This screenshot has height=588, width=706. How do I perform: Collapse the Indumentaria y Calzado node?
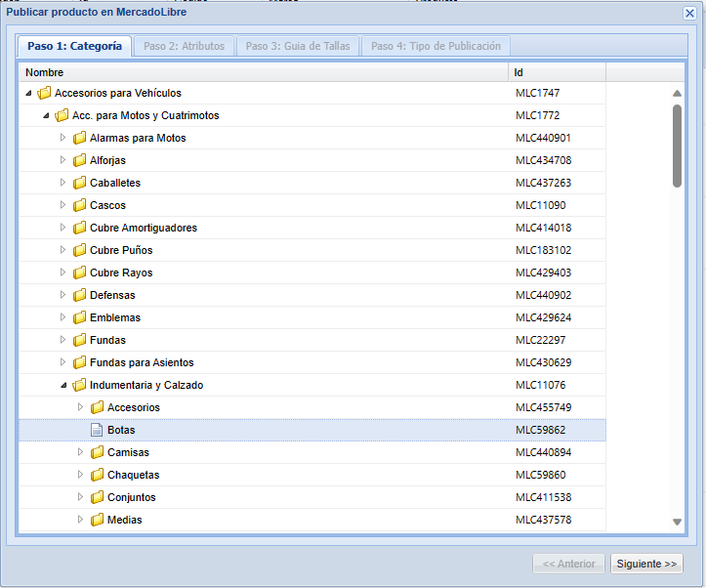63,386
